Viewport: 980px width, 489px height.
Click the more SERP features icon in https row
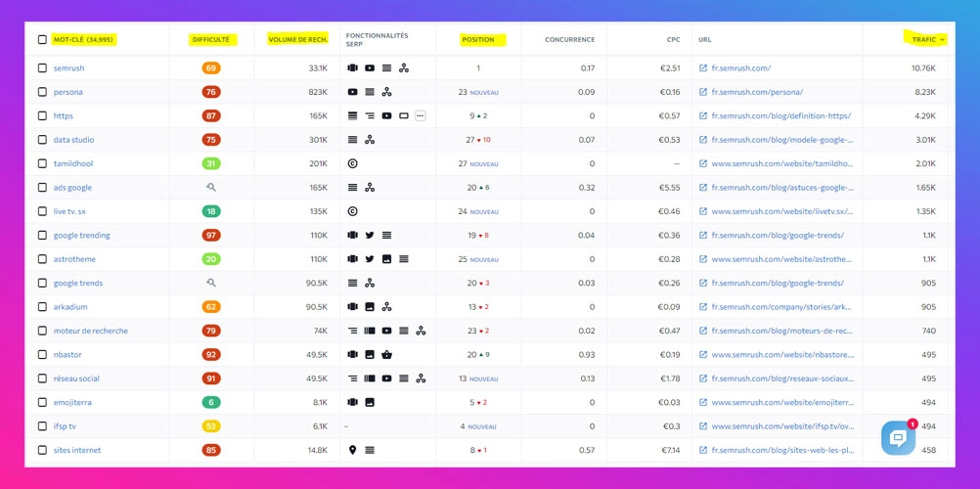(420, 115)
